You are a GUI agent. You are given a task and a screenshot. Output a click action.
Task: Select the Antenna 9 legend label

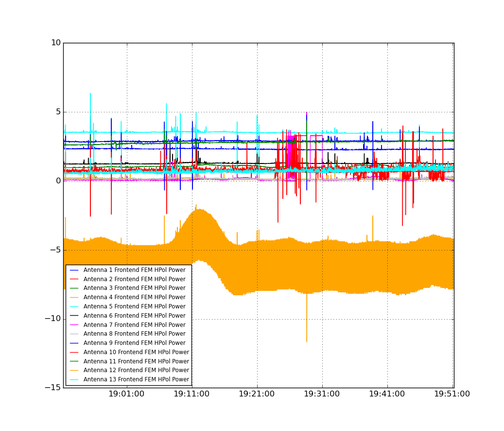[135, 343]
